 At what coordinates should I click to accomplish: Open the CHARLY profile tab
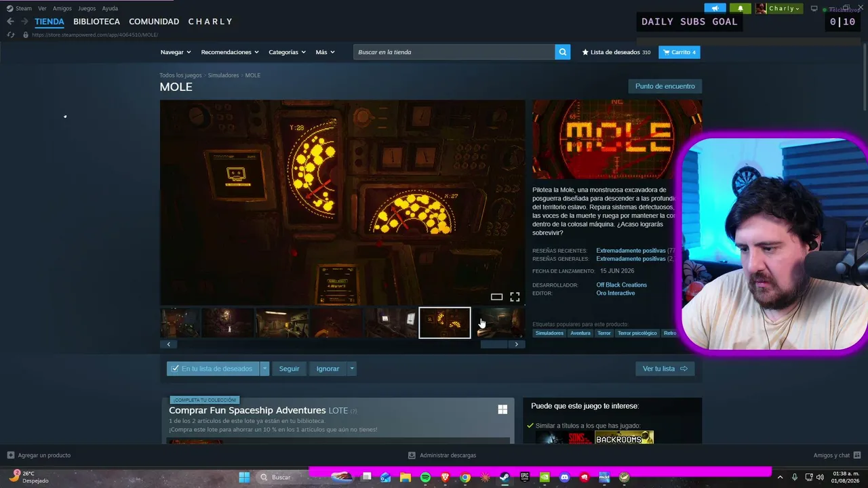[x=210, y=22]
